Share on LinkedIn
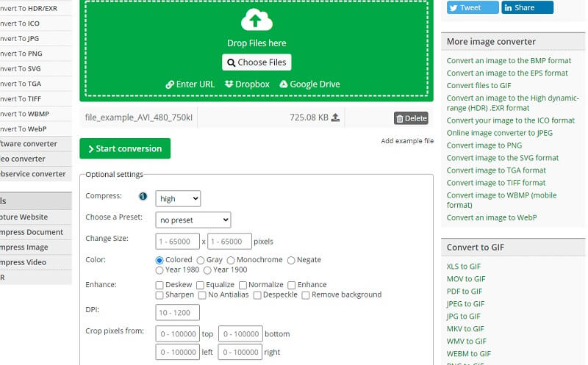This screenshot has height=365, width=588. [x=527, y=7]
